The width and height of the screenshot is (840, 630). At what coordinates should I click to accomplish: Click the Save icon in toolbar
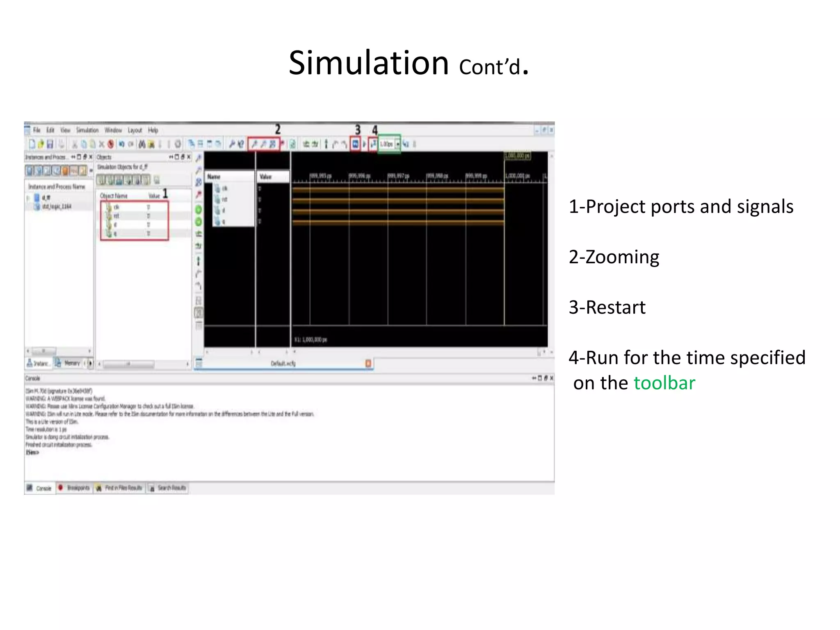[x=50, y=144]
